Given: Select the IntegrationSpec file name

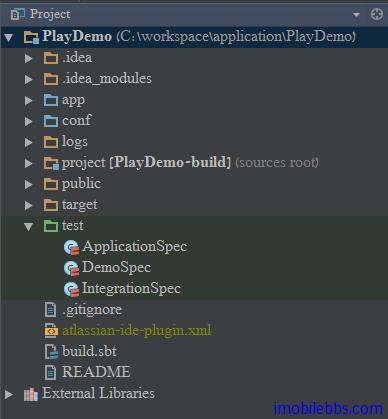Looking at the screenshot, I should (x=132, y=289).
